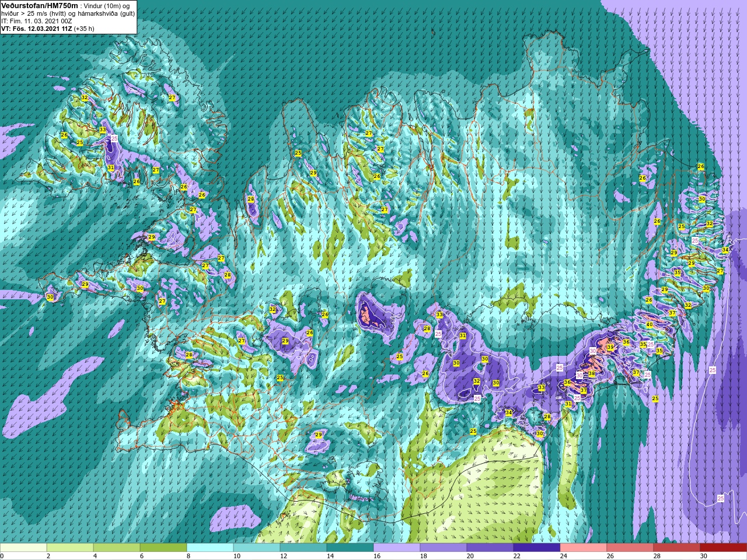The image size is (747, 560).
Task: Click the '16' tick label on the color scale
Action: (x=377, y=556)
